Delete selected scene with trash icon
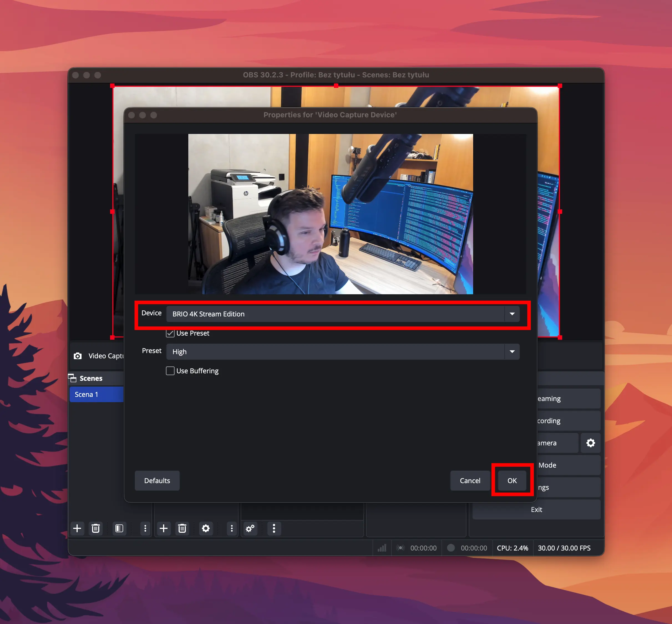 [96, 528]
